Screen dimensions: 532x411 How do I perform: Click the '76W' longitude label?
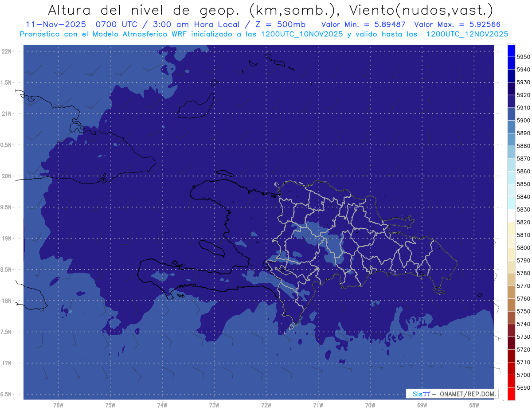58,405
